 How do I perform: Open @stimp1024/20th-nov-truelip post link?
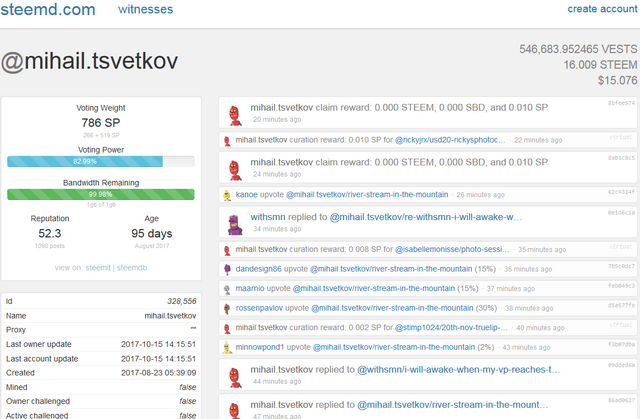coord(451,328)
